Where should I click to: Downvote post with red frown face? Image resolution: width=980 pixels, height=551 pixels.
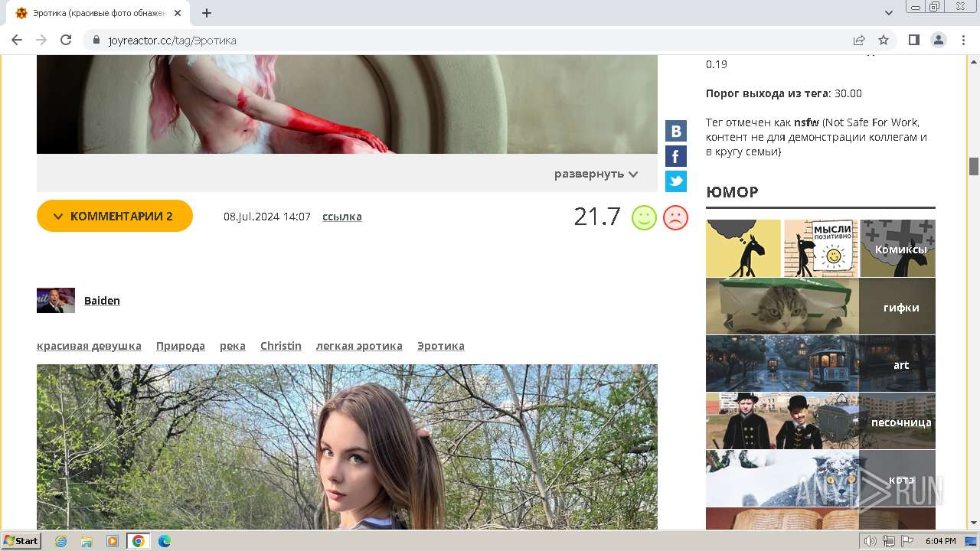tap(675, 217)
